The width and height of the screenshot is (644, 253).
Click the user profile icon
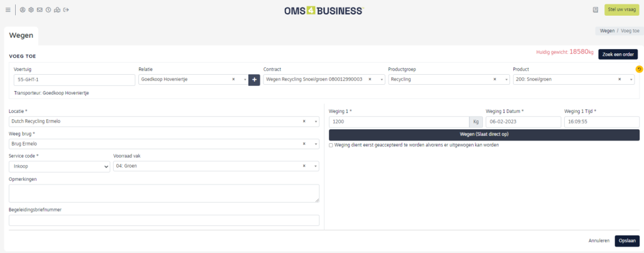click(x=23, y=10)
